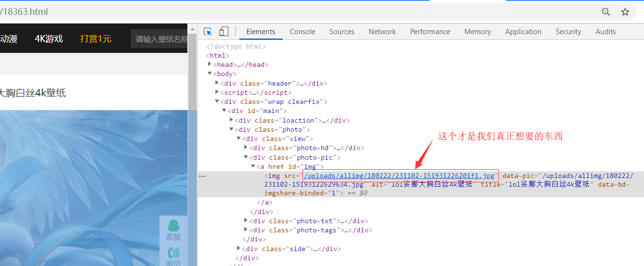Collapse the div id main node
The width and height of the screenshot is (644, 266).
[224, 111]
